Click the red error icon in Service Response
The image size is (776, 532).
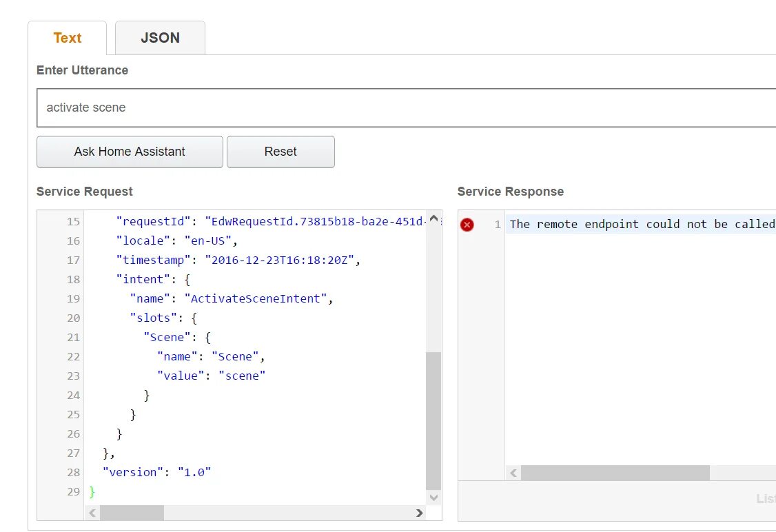[467, 225]
